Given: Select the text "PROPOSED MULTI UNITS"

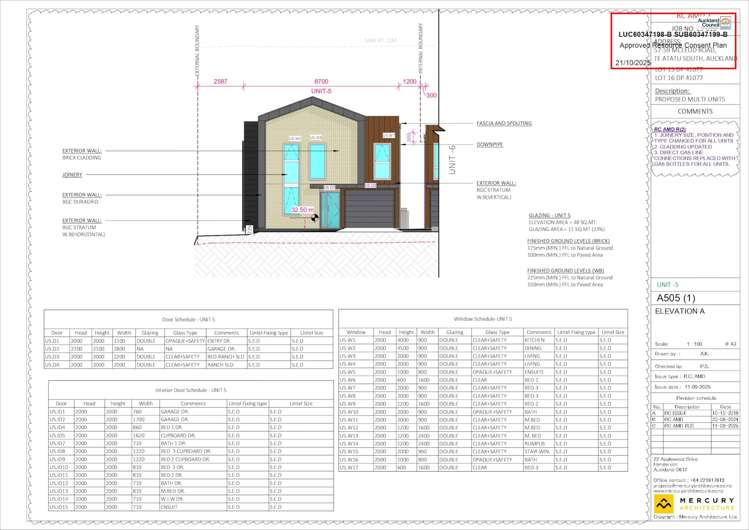Looking at the screenshot, I should click(x=689, y=99).
